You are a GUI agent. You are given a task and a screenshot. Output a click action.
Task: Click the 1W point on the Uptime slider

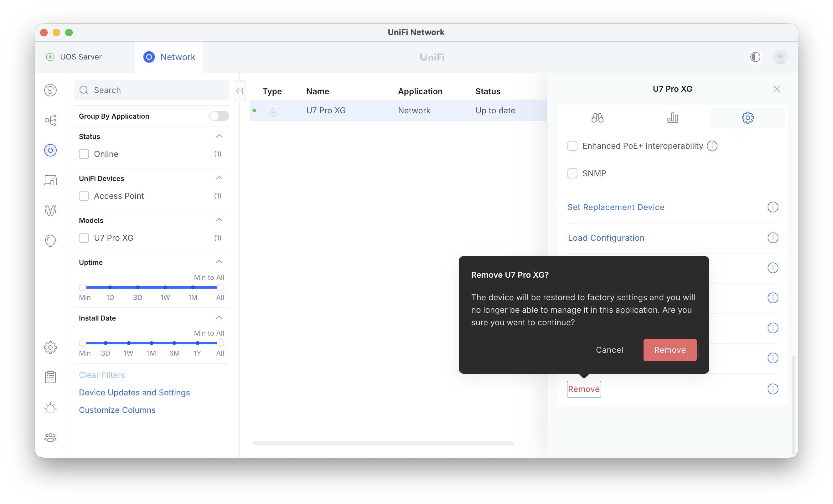tap(165, 287)
